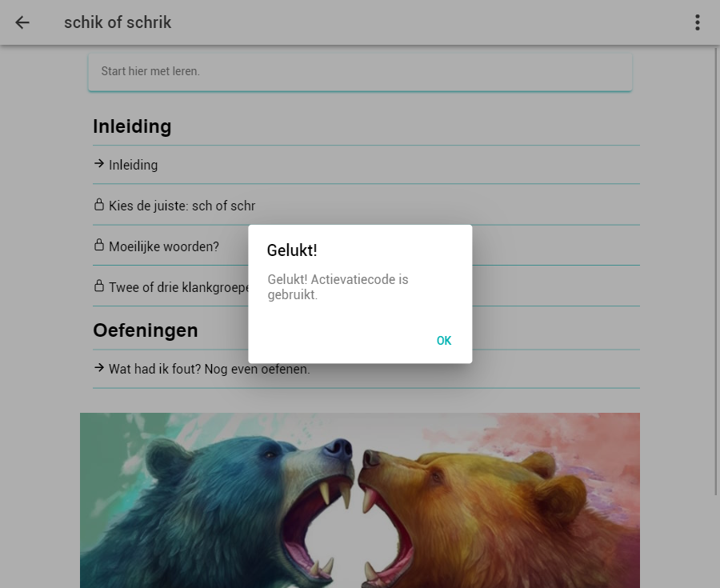
Task: Click the Oefeningen section heading
Action: point(146,330)
